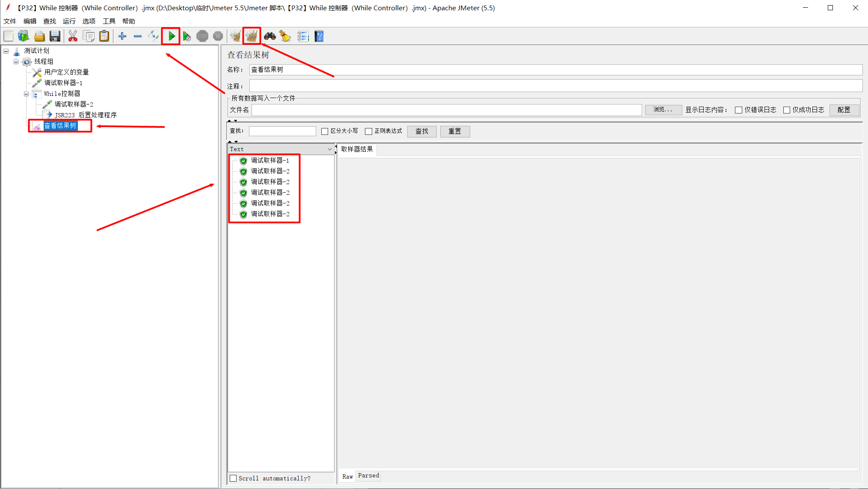Collapse the While控制器 tree node

[x=27, y=93]
